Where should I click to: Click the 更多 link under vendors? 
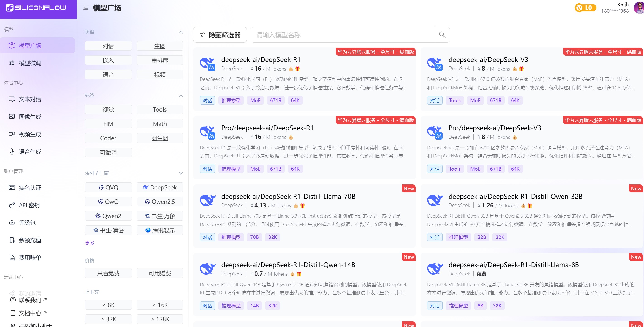pos(90,243)
